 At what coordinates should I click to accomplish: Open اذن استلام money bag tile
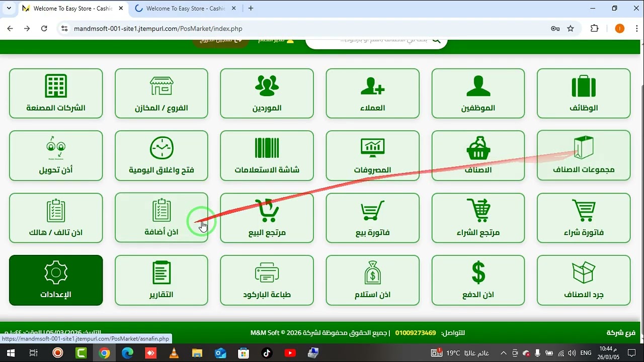(x=372, y=281)
